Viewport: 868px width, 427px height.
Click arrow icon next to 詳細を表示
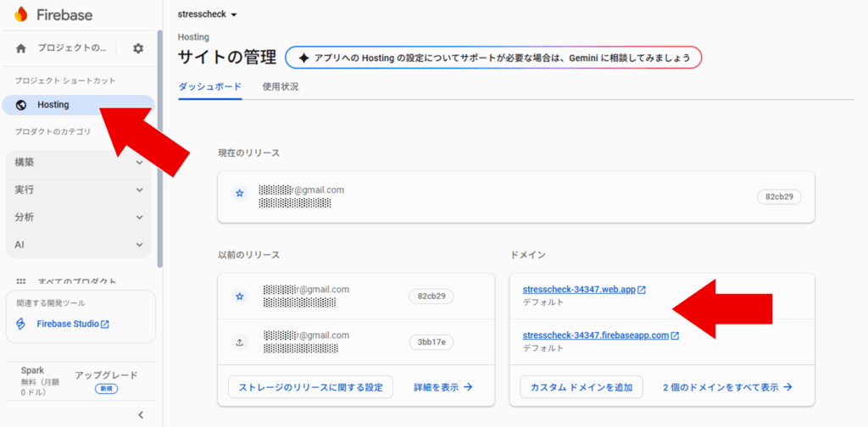click(468, 387)
